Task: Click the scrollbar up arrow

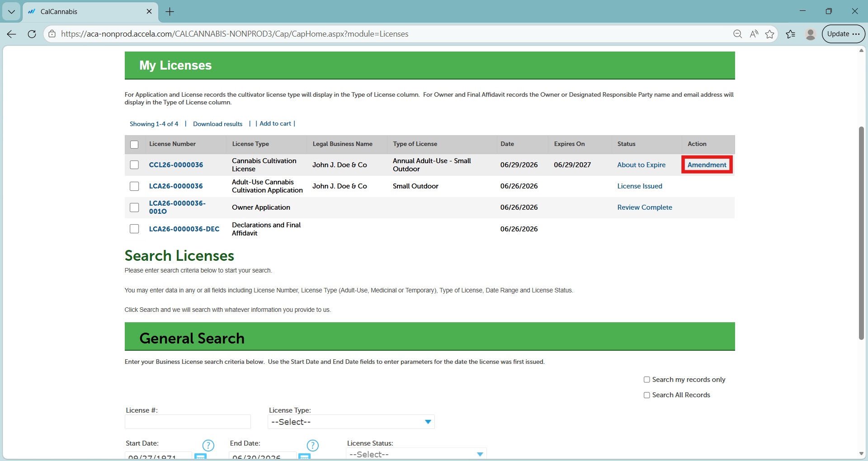Action: click(x=861, y=50)
